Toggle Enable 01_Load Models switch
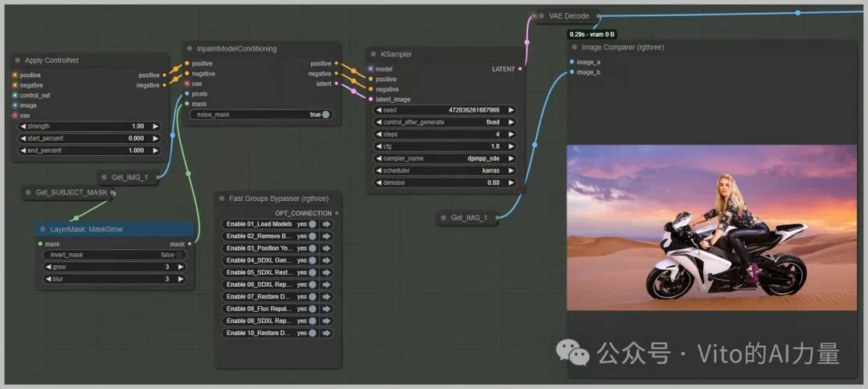This screenshot has height=389, width=868. coord(313,224)
